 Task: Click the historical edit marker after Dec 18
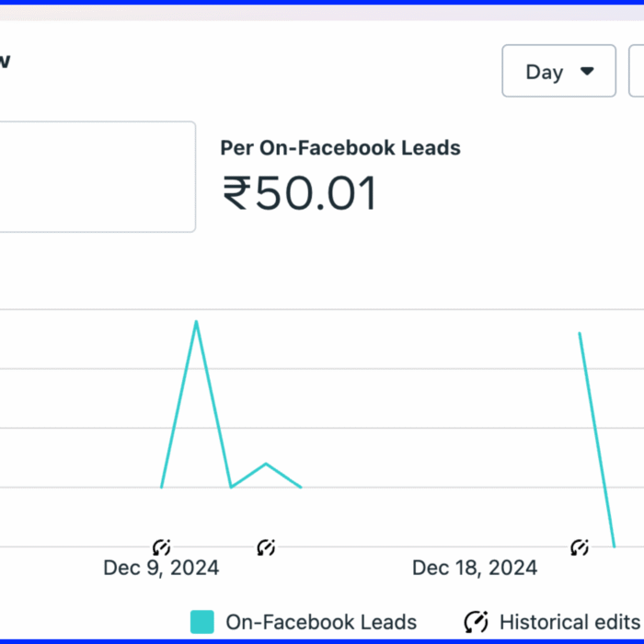coord(580,547)
